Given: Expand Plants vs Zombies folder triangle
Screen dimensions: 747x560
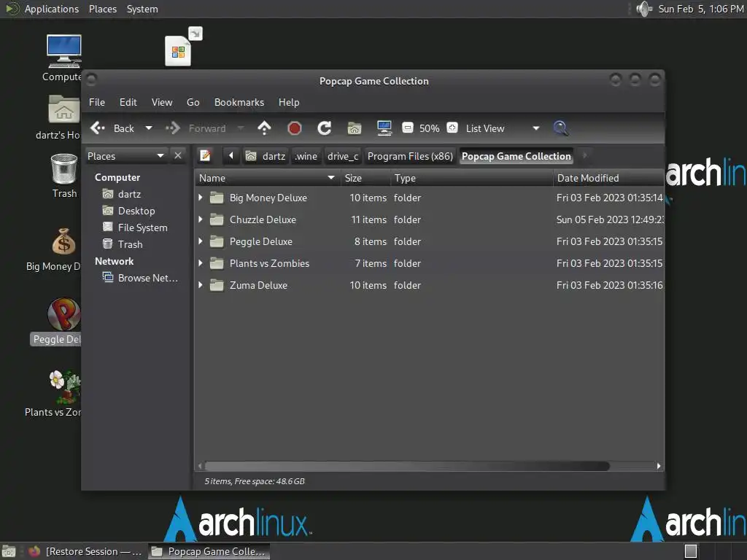Looking at the screenshot, I should [x=201, y=262].
